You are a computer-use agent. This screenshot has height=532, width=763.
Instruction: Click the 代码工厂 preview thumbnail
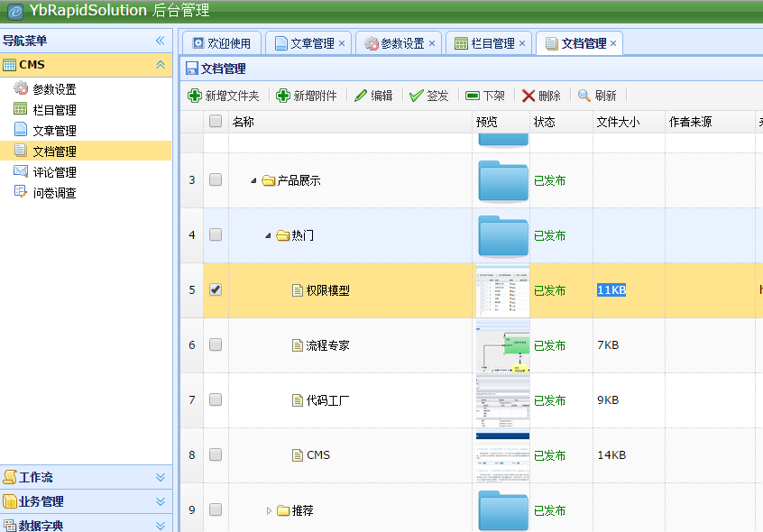click(x=502, y=400)
